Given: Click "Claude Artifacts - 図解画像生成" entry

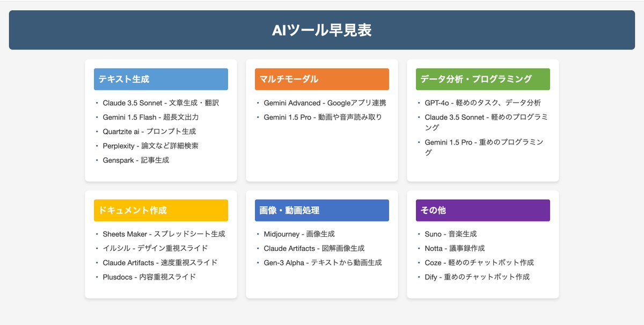Looking at the screenshot, I should [314, 248].
